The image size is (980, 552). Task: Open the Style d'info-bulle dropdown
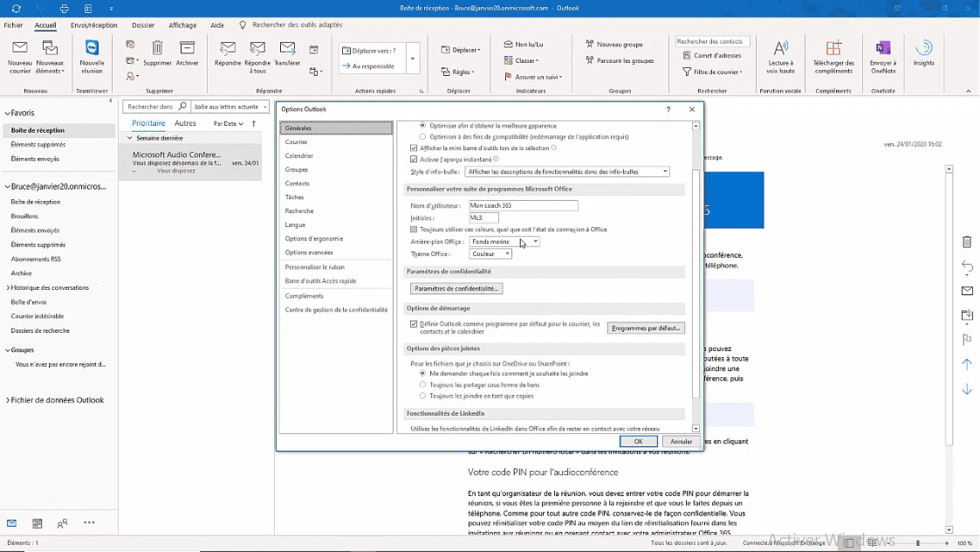[666, 171]
